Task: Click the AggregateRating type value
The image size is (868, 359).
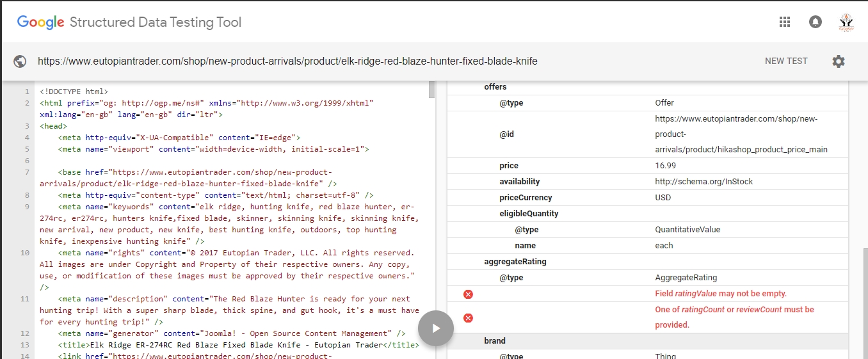Action: coord(686,278)
